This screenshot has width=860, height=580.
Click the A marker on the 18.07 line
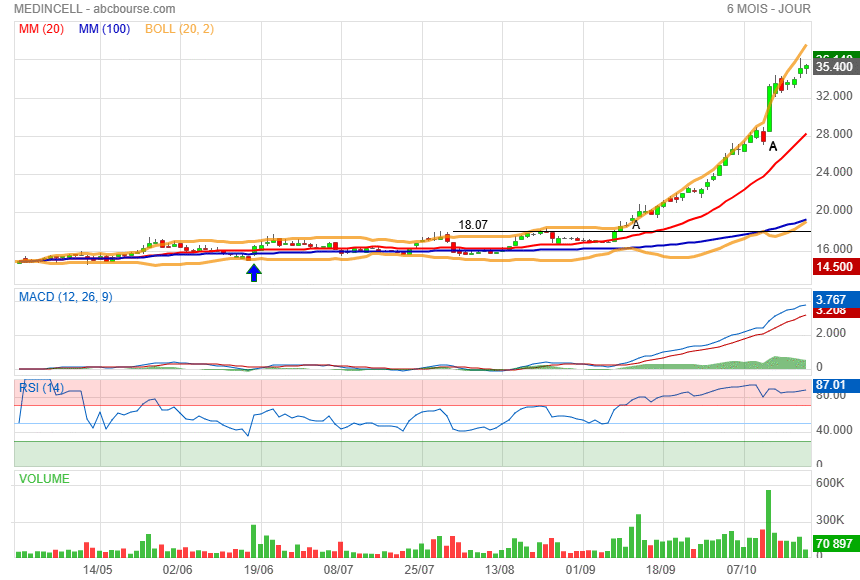pyautogui.click(x=635, y=225)
